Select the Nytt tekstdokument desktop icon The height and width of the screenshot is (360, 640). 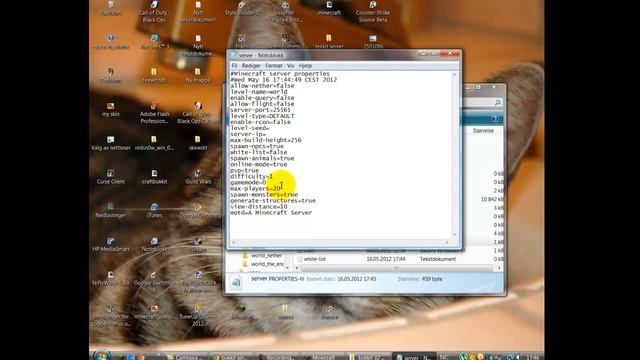click(198, 11)
